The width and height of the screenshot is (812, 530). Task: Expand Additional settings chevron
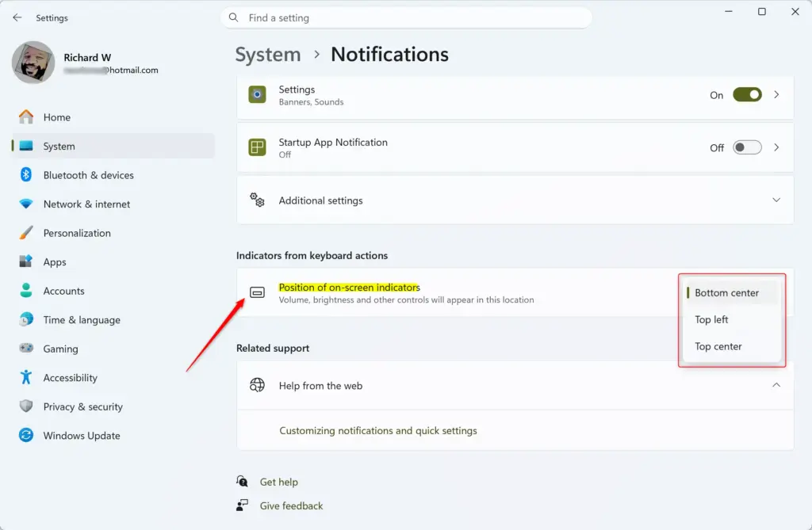776,200
